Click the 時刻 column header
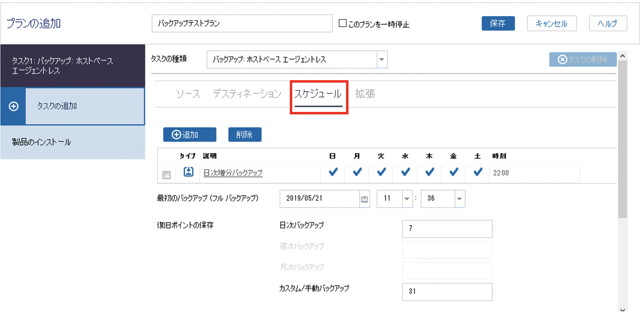Screen dimensions: 644x324 coord(499,156)
